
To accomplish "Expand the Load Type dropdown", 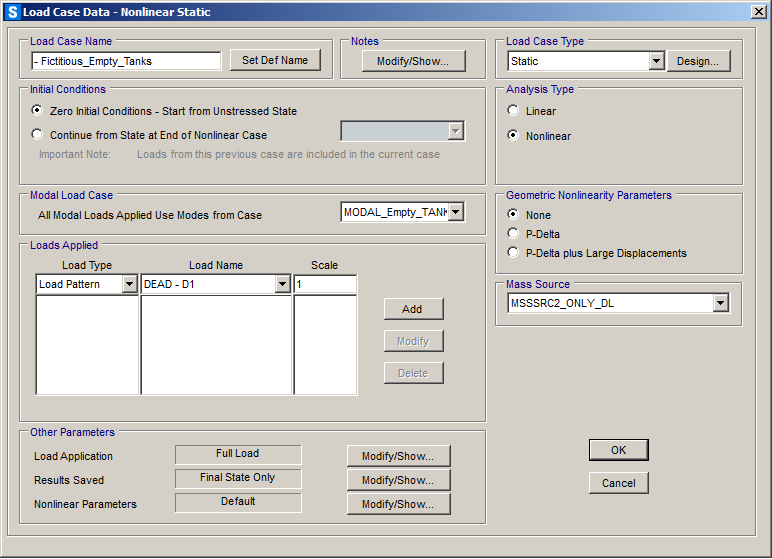I will [x=129, y=285].
